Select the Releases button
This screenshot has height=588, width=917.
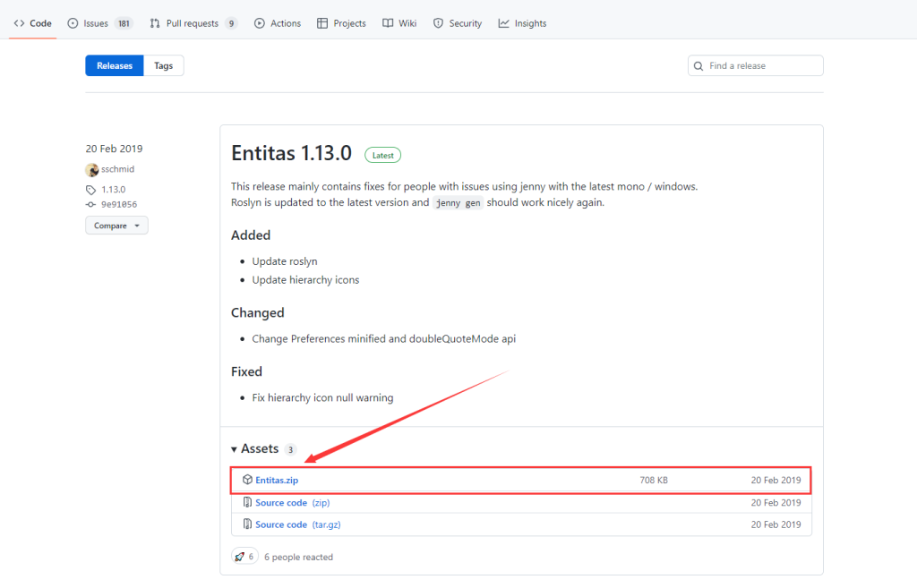(115, 65)
